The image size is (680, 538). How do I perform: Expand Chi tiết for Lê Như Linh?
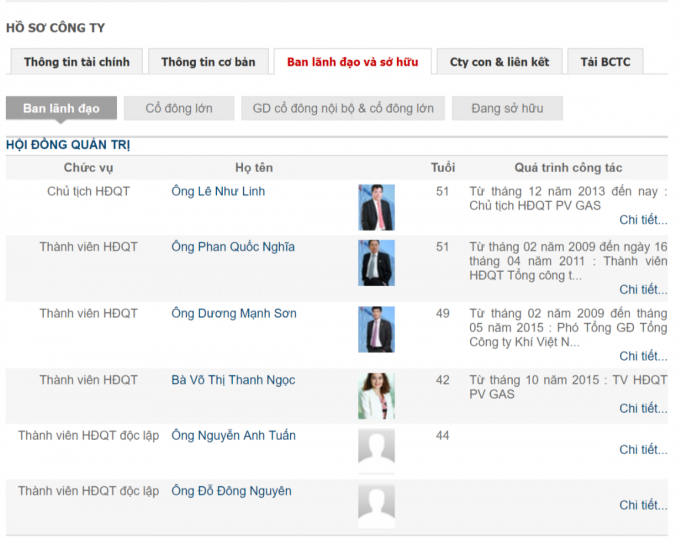[x=642, y=220]
